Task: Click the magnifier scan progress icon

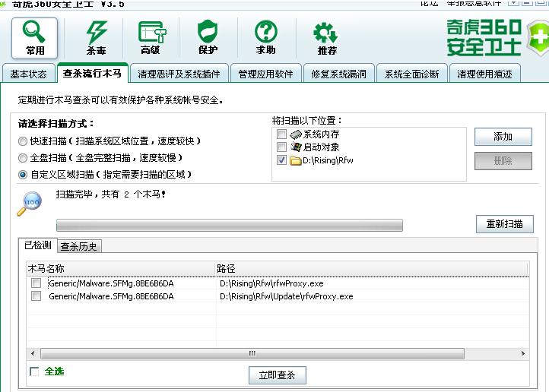Action: pos(30,204)
